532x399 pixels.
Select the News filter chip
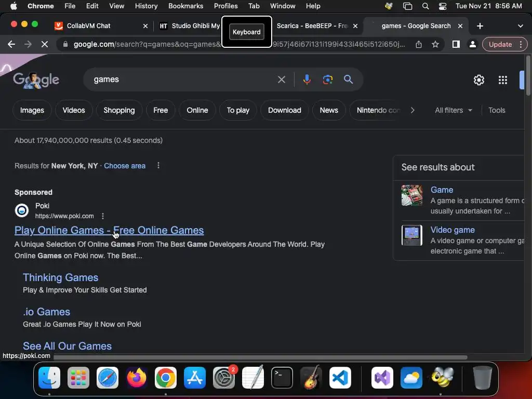pyautogui.click(x=329, y=110)
